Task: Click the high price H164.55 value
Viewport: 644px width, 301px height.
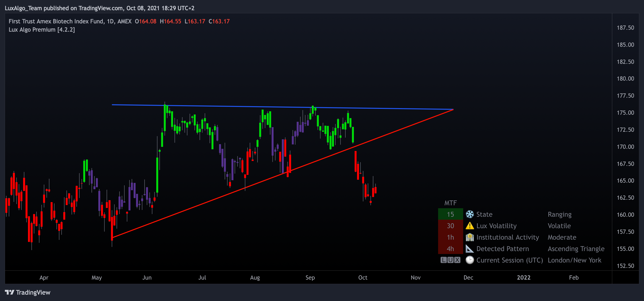Action: [x=170, y=21]
